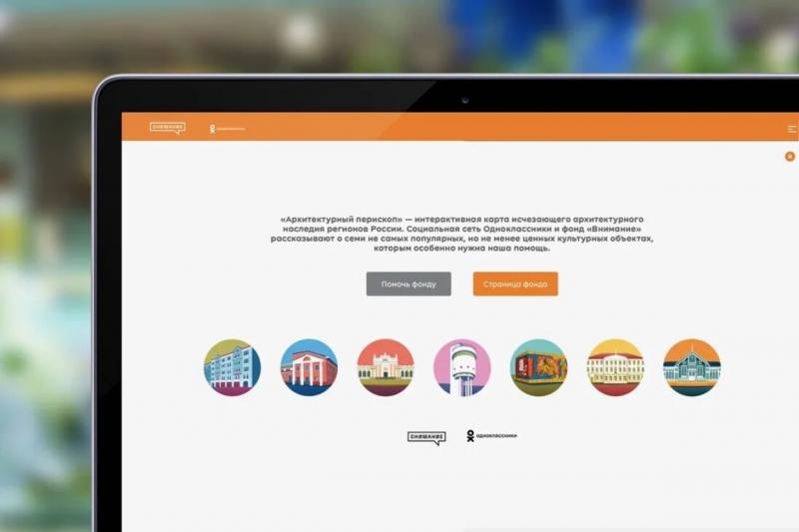Click the Одноклассники logo in the footer

click(491, 436)
